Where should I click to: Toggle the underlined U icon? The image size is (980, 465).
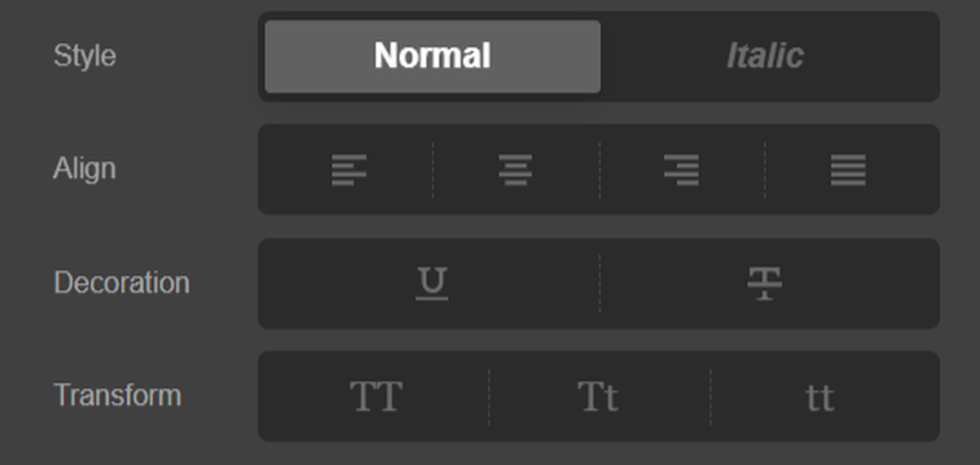pyautogui.click(x=432, y=283)
